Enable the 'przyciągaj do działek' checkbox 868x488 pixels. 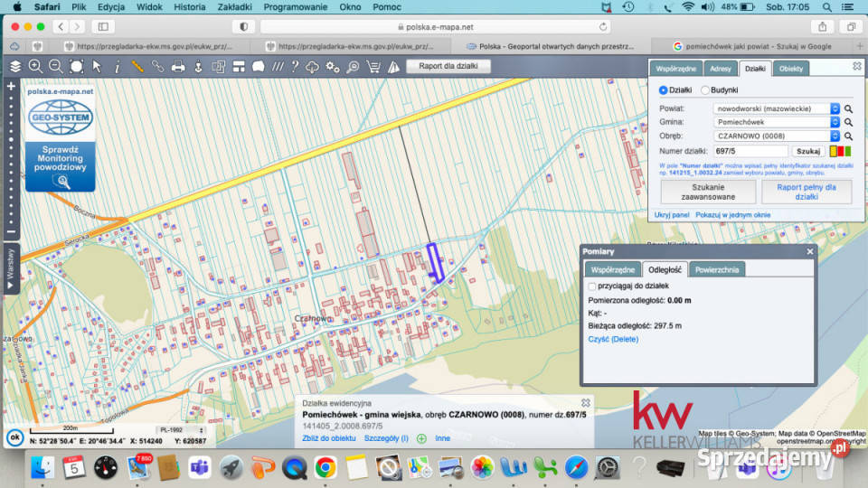coord(592,286)
